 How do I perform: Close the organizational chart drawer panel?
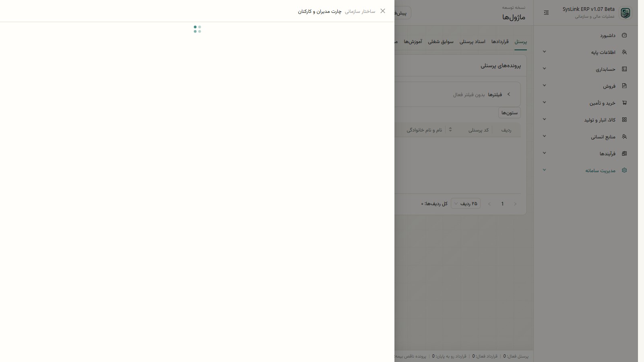pos(383,11)
